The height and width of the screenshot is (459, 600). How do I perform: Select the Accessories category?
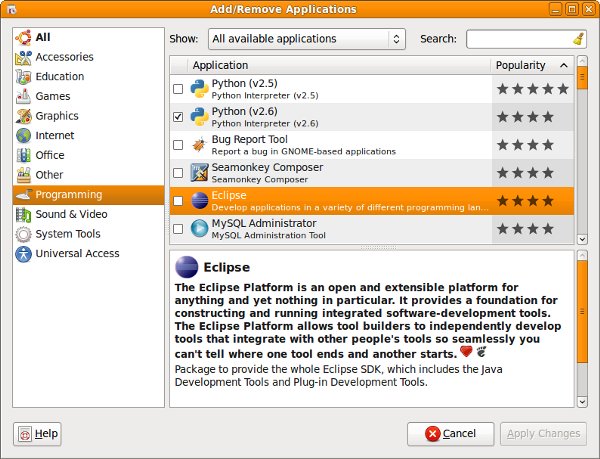[88, 57]
